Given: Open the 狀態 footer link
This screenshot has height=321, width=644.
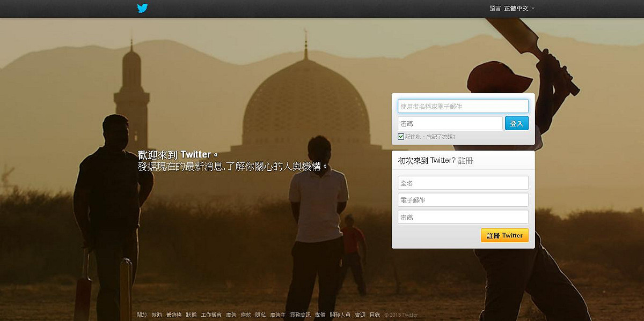Looking at the screenshot, I should [191, 315].
